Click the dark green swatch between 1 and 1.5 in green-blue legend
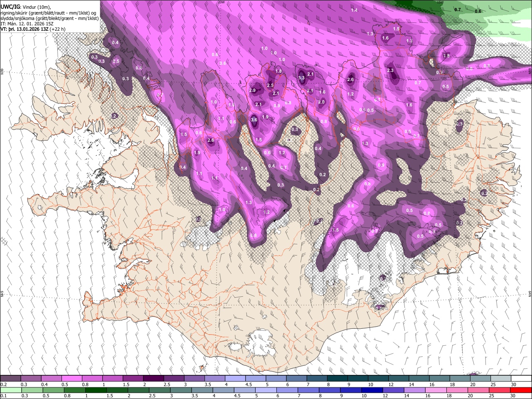 tap(96, 390)
